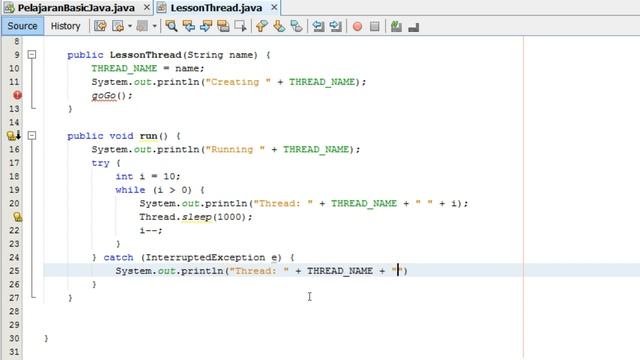Shift line left icon

318,26
